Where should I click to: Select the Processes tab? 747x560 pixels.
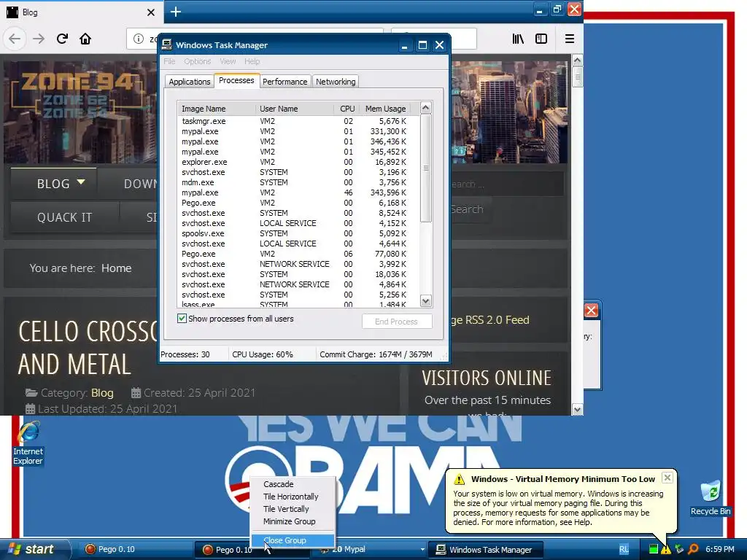pos(236,80)
